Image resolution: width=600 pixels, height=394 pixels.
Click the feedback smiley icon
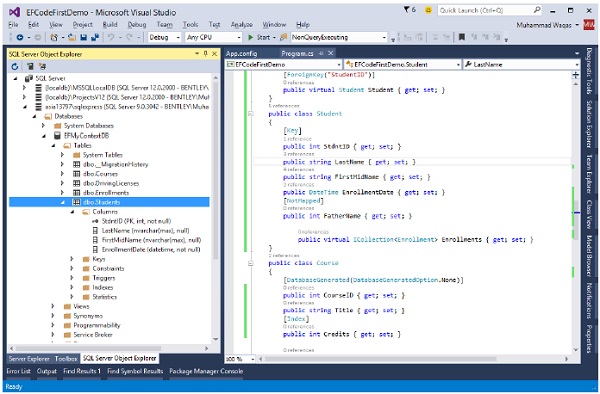(429, 10)
